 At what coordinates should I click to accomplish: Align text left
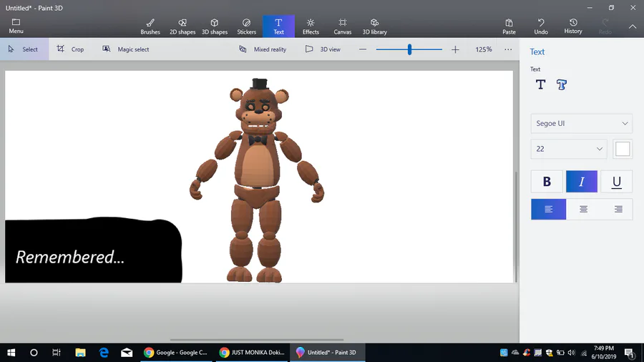tap(548, 210)
